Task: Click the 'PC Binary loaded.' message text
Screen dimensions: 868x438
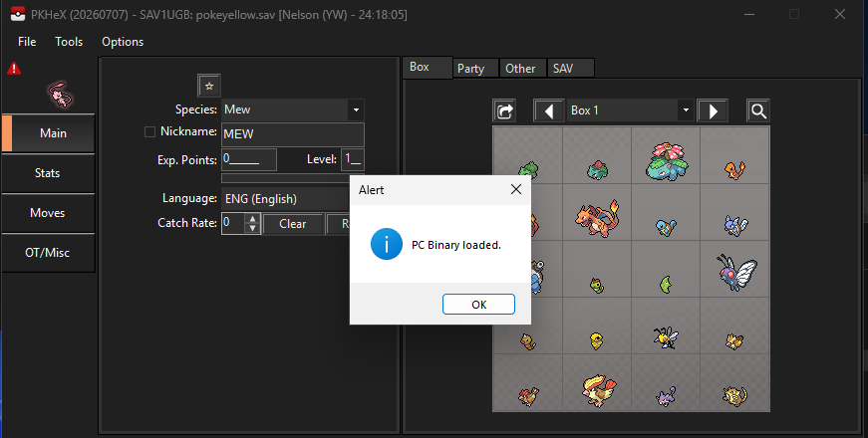Action: pos(456,245)
